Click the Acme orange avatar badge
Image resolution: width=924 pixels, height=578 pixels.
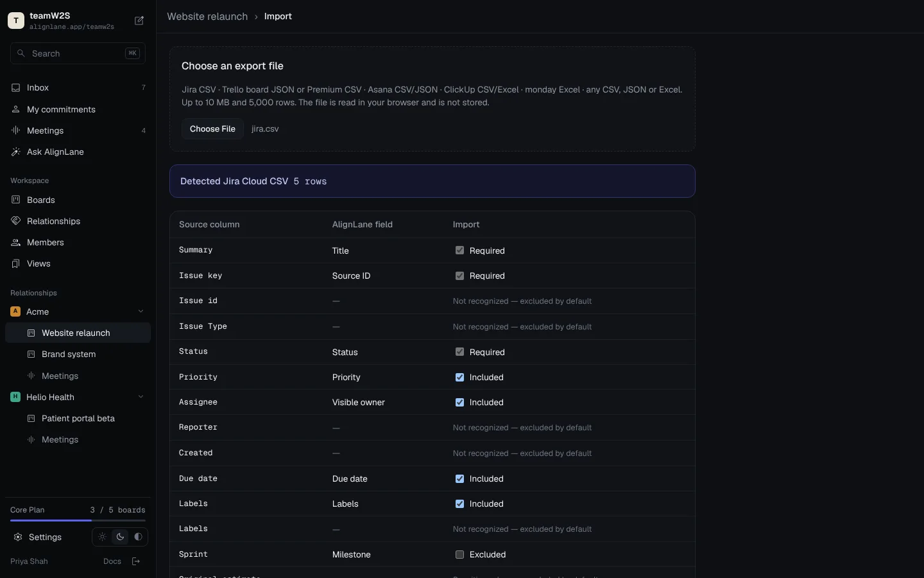pos(15,311)
